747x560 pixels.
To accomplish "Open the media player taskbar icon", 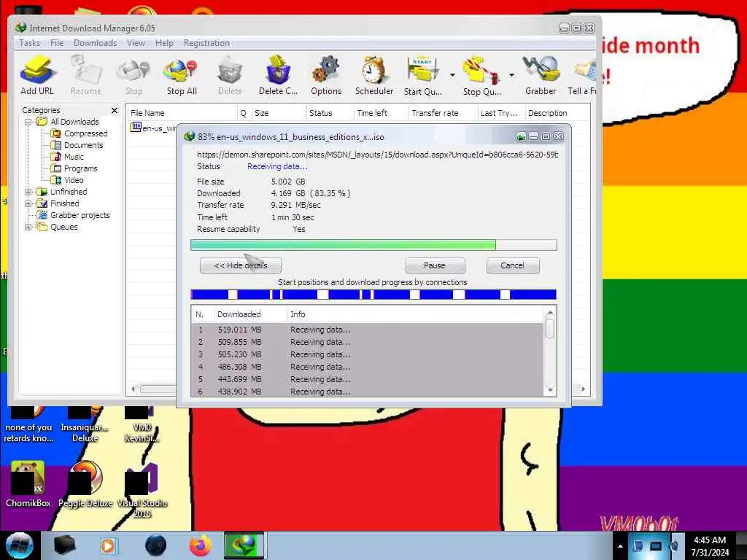I will tap(108, 545).
